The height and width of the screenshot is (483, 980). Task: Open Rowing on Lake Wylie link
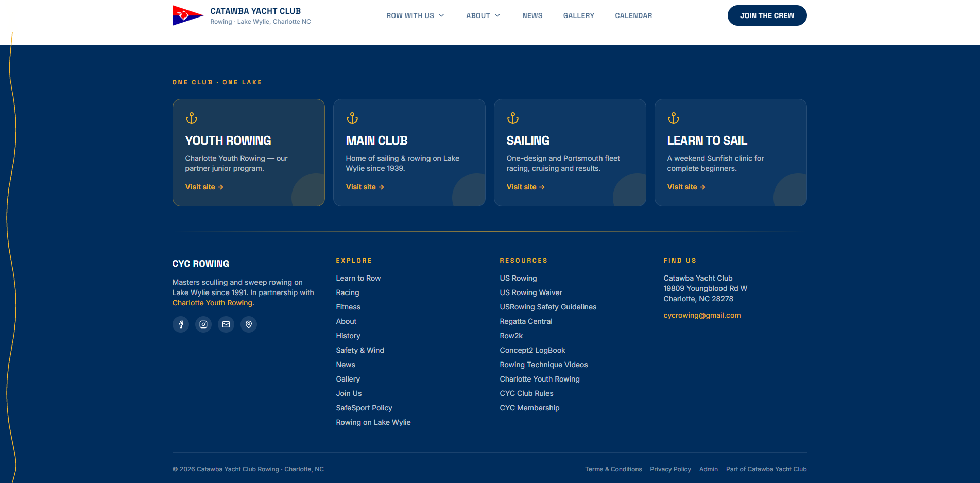coord(373,422)
